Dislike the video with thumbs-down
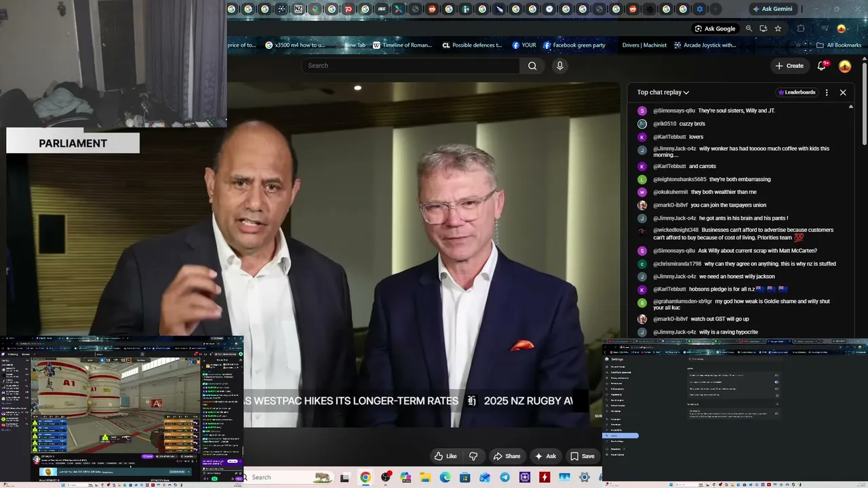 click(x=473, y=456)
